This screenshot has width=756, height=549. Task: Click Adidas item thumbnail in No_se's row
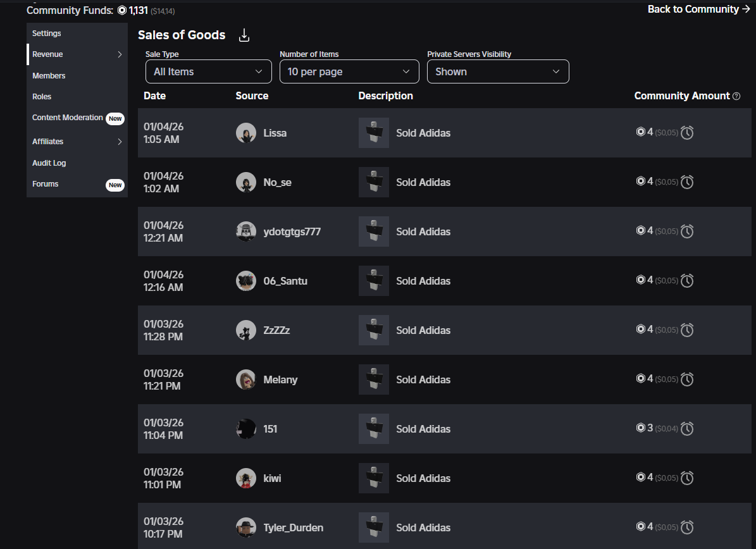coord(374,182)
